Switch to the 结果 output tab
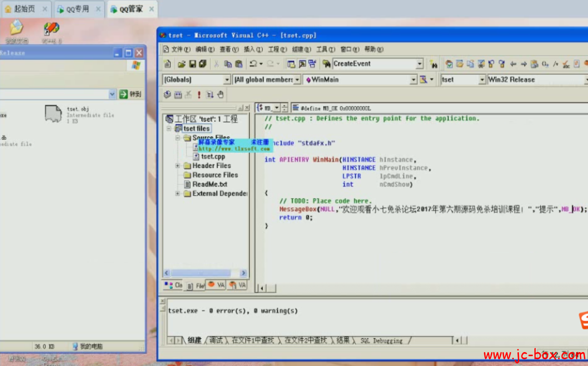This screenshot has width=588, height=366. 343,341
